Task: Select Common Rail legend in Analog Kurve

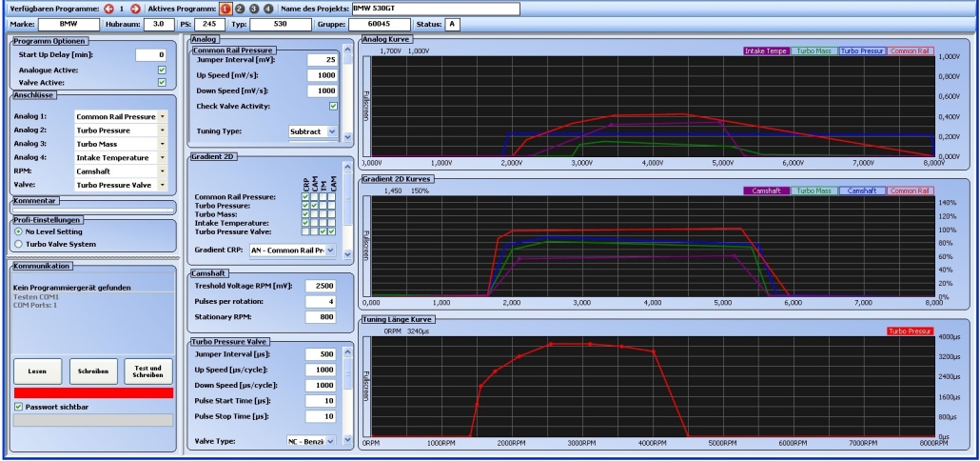Action: pyautogui.click(x=911, y=50)
